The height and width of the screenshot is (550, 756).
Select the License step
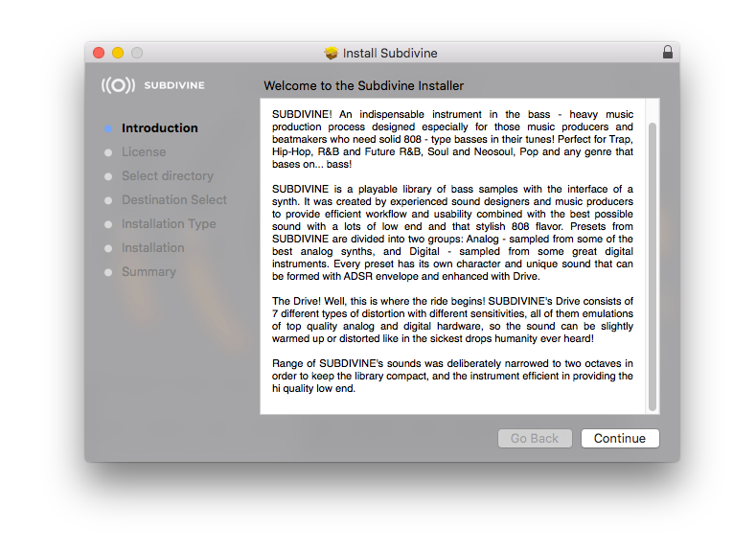144,151
